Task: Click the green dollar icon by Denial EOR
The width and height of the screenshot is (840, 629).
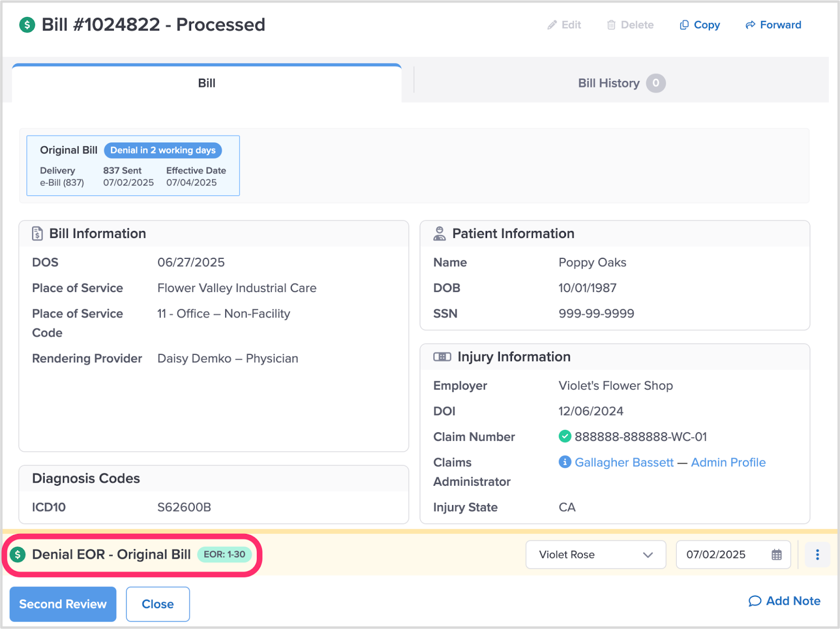Action: click(x=18, y=554)
